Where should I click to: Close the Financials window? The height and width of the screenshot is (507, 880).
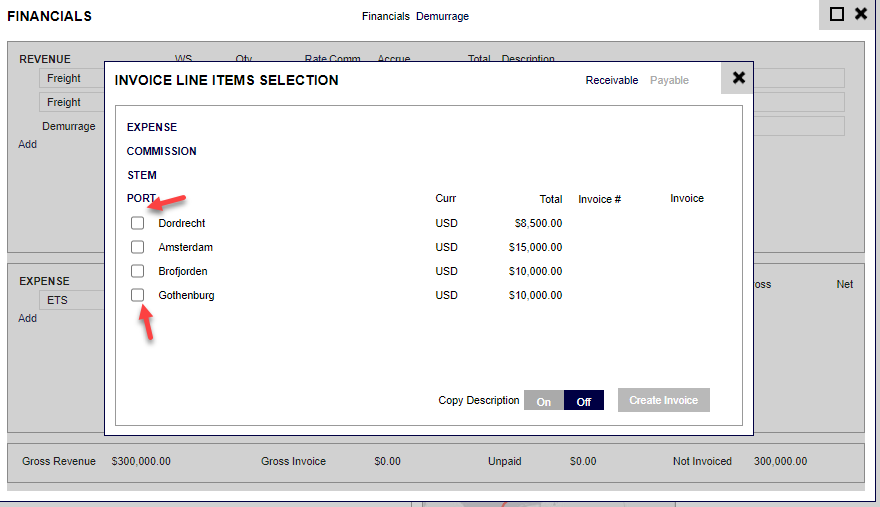pyautogui.click(x=860, y=14)
